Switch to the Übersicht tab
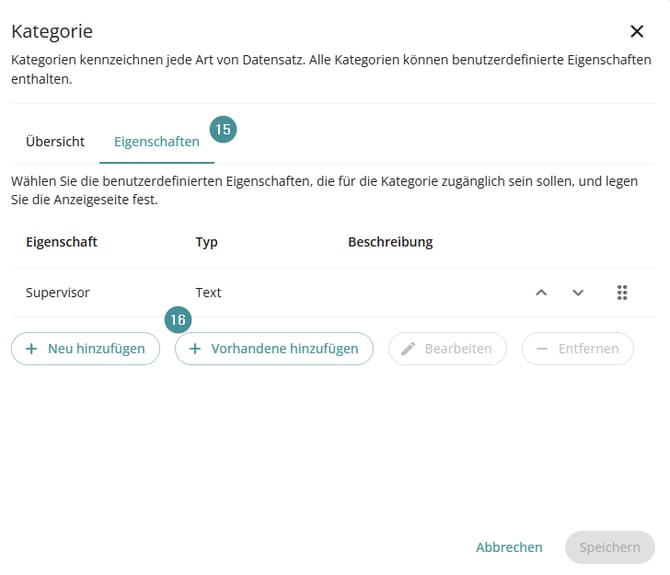This screenshot has height=575, width=670. click(55, 141)
